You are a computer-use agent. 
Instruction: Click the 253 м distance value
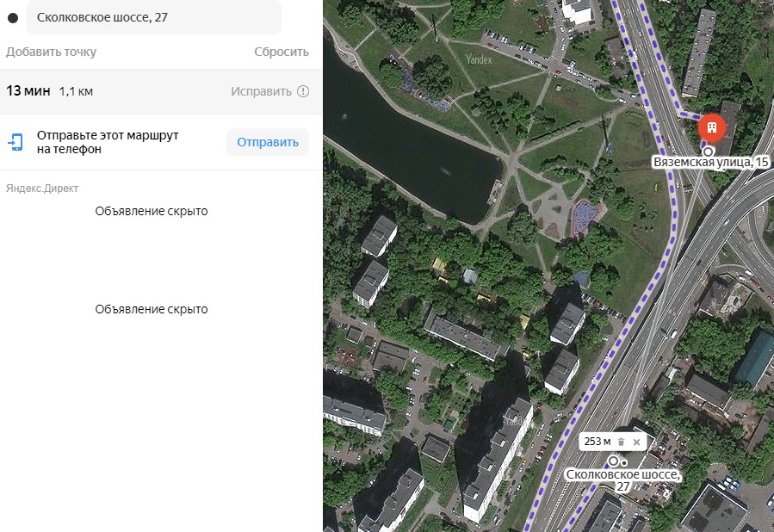pos(598,442)
